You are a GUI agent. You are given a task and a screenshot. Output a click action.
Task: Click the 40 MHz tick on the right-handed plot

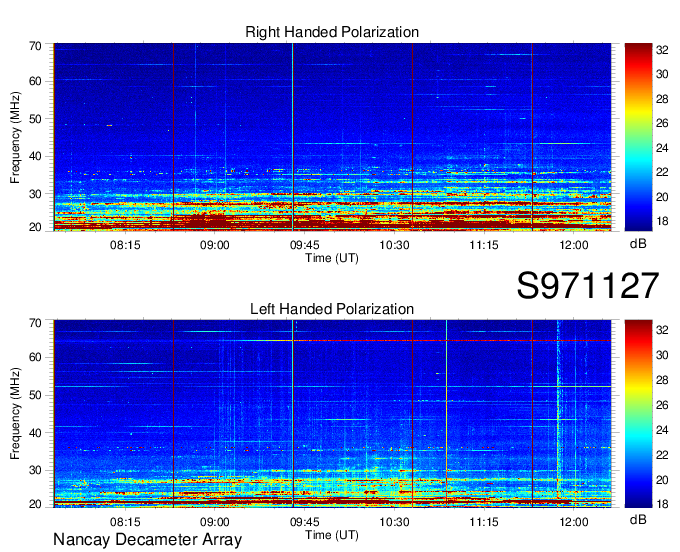tap(35, 156)
